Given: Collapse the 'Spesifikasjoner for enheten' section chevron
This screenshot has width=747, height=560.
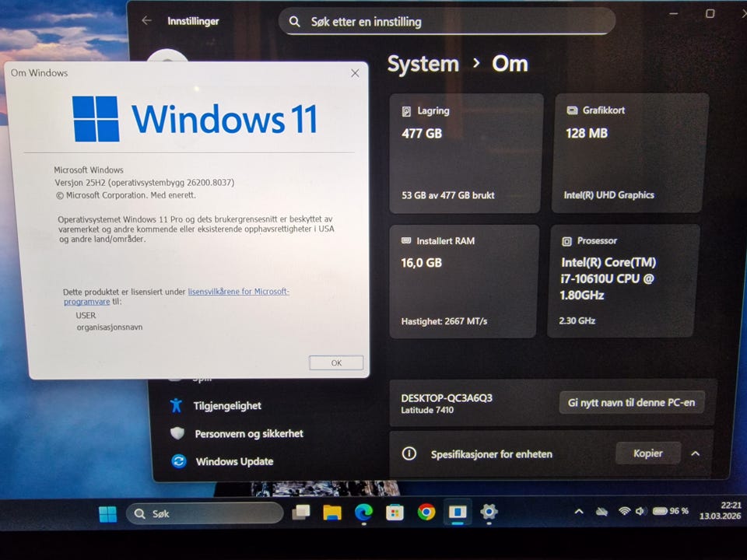Looking at the screenshot, I should tap(695, 453).
